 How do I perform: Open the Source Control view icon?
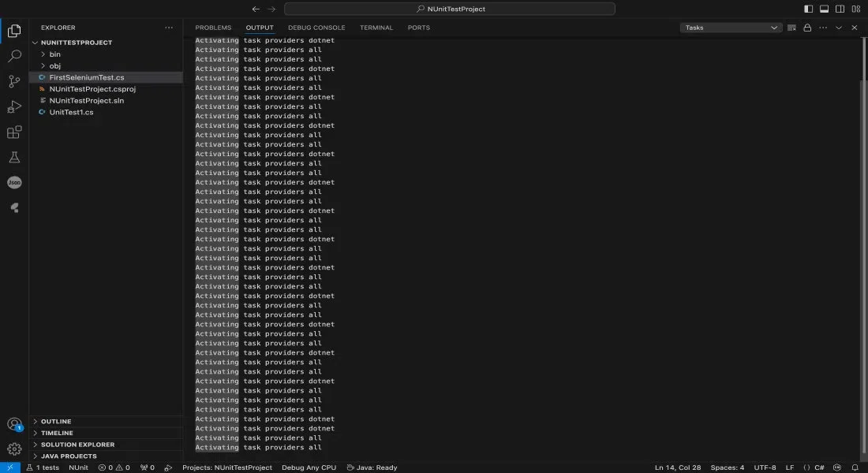(x=14, y=81)
